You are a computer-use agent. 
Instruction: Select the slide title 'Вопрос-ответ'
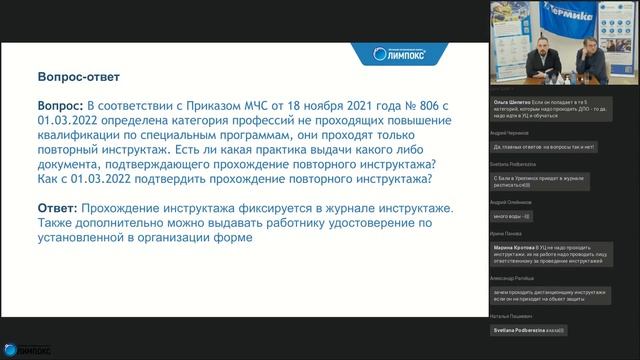tap(78, 77)
